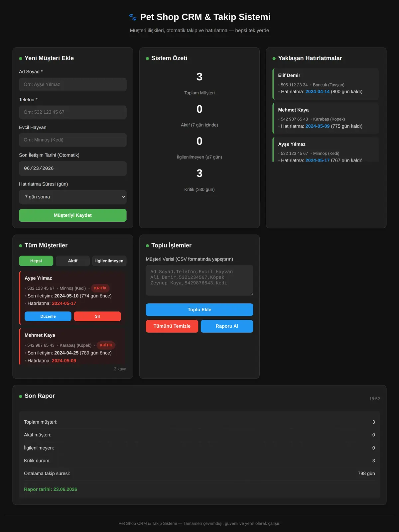The width and height of the screenshot is (399, 532).
Task: Click the Ayşe Yılmaz name in Tüm Müşteriler
Action: [38, 278]
